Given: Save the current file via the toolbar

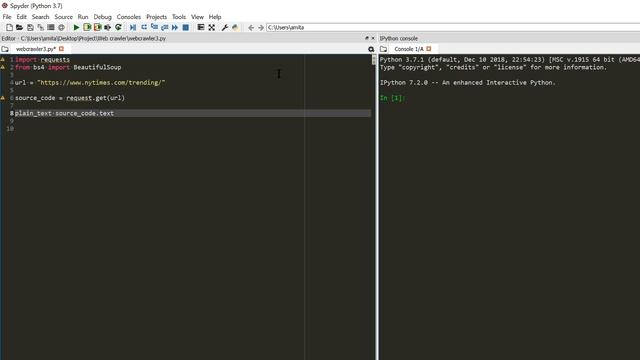Looking at the screenshot, I should pos(30,27).
